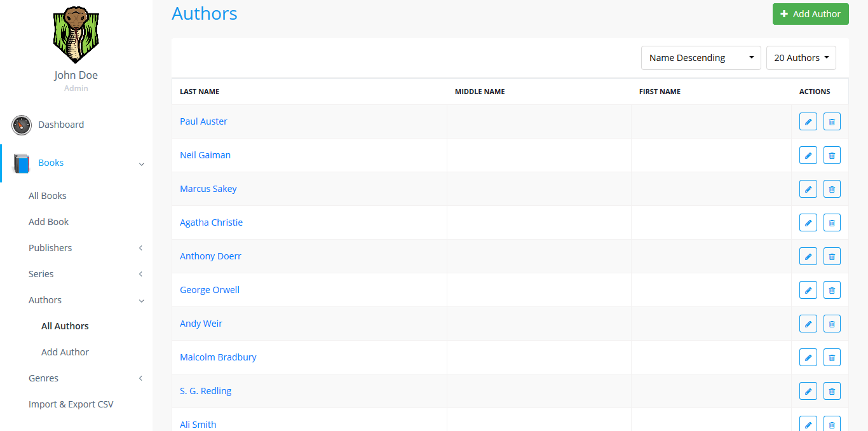The width and height of the screenshot is (868, 431).
Task: Delete Andy Weir using the trash icon
Action: click(x=832, y=324)
